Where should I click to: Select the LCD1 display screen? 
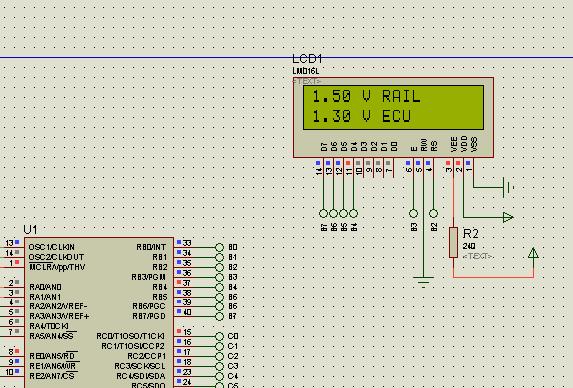click(393, 107)
